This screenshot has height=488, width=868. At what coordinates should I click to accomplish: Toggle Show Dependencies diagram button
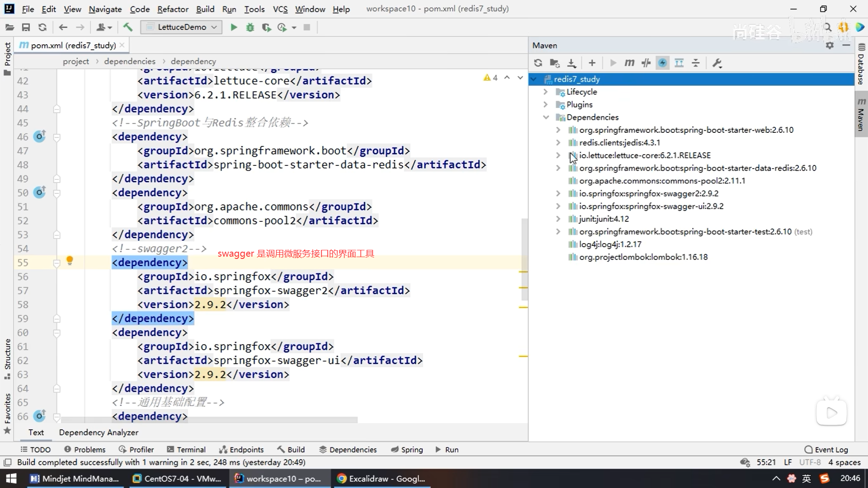click(679, 63)
